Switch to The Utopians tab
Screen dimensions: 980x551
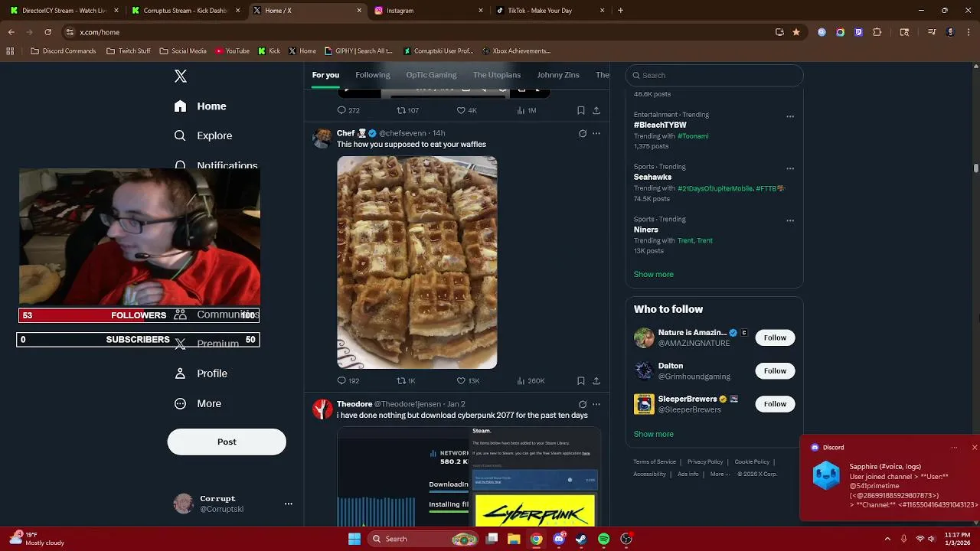pyautogui.click(x=497, y=75)
